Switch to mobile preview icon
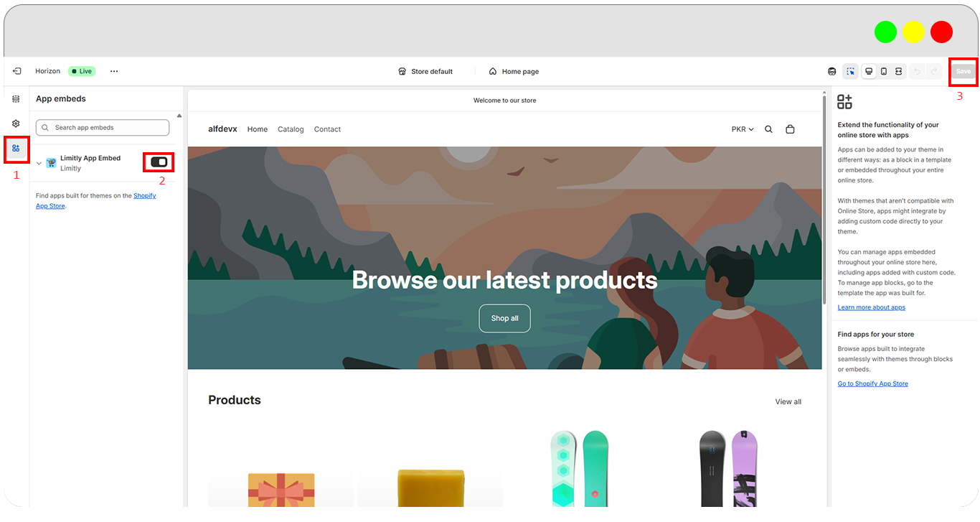The height and width of the screenshot is (522, 980). 883,71
